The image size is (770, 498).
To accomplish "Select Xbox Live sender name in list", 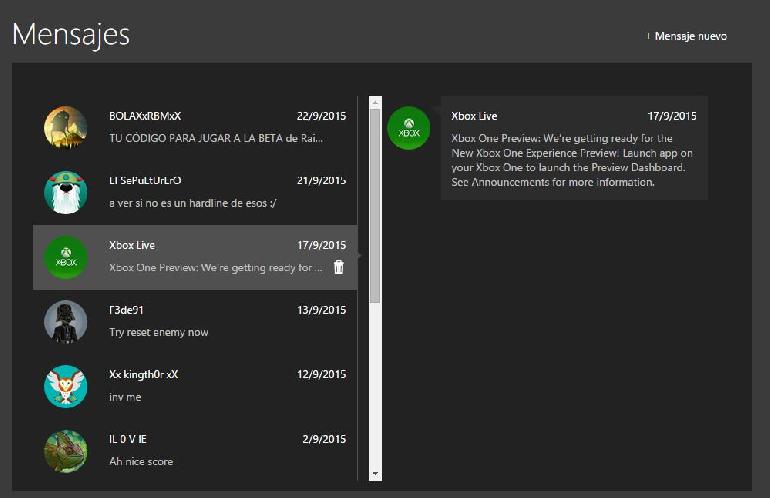I will (132, 245).
